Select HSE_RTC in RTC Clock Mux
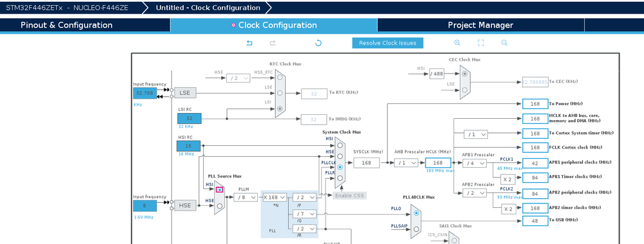The height and width of the screenshot is (244, 644). click(x=280, y=77)
